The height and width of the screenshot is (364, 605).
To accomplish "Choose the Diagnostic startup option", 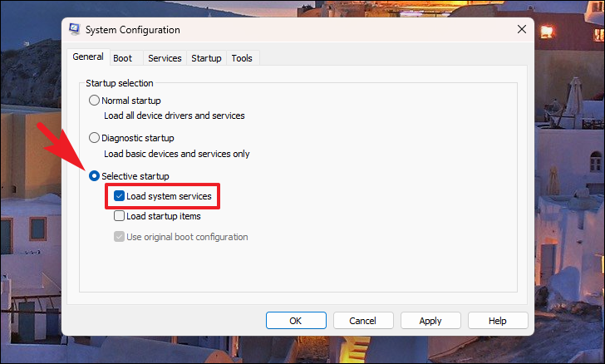I will [94, 138].
